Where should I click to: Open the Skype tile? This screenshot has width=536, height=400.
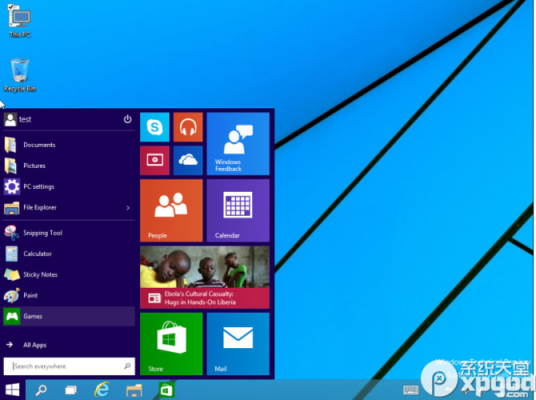(155, 127)
